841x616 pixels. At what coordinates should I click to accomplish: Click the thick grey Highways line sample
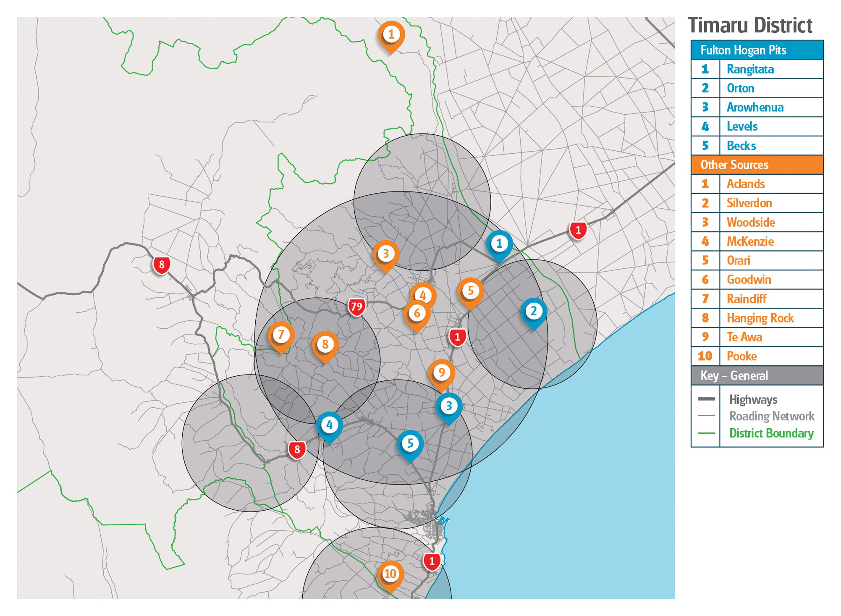tap(707, 398)
